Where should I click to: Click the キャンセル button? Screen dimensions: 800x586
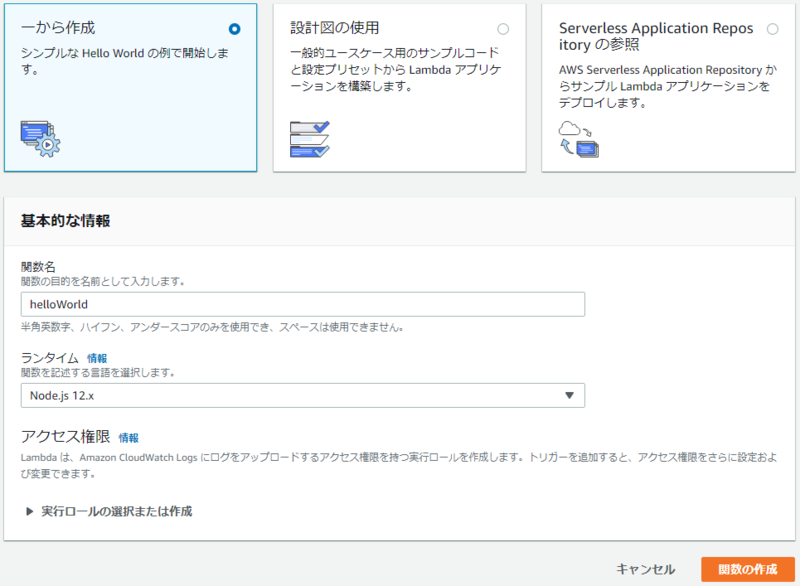[x=645, y=569]
